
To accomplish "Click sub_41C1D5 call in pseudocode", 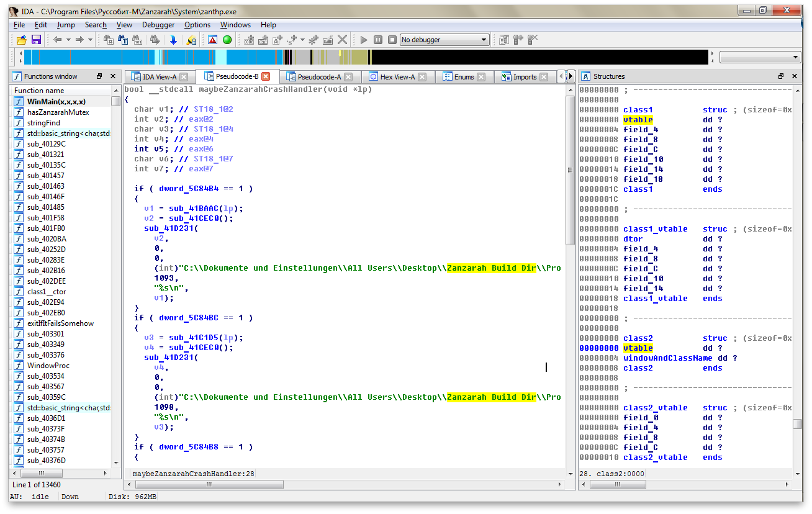I will pos(194,338).
